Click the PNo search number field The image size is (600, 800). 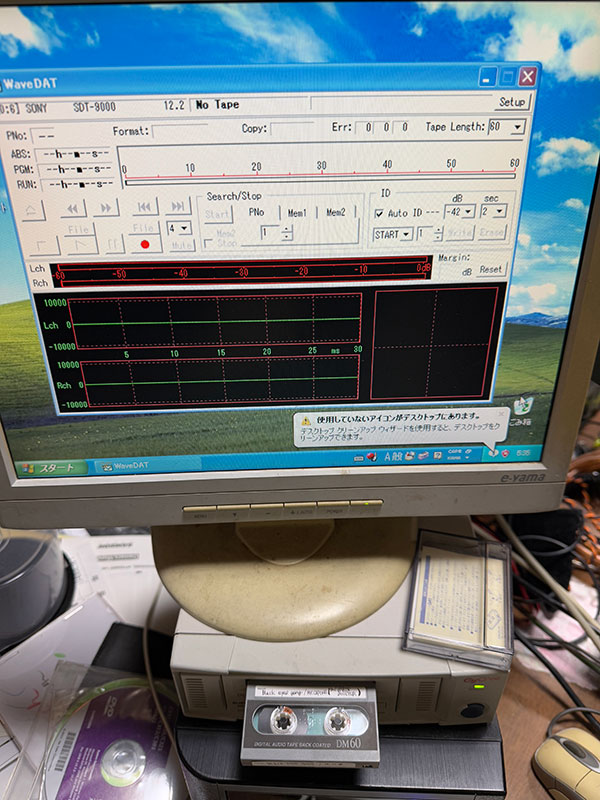[270, 233]
